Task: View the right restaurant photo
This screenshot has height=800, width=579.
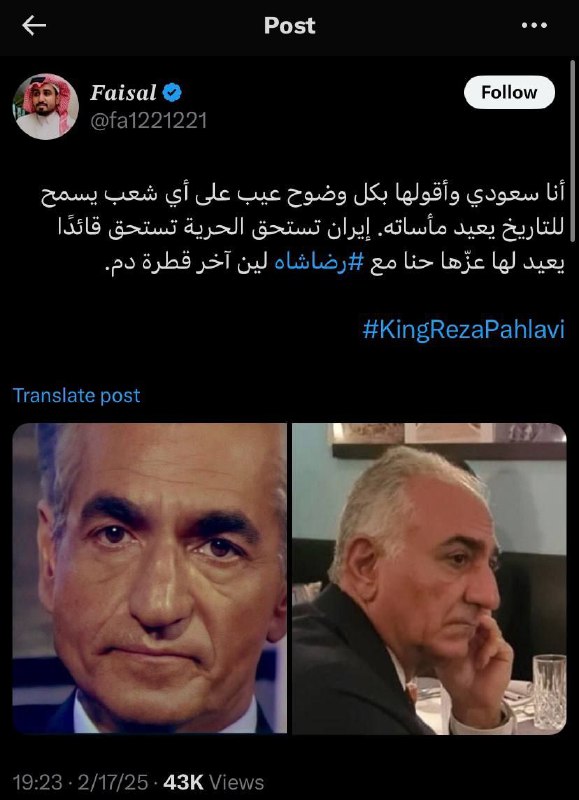Action: (429, 578)
